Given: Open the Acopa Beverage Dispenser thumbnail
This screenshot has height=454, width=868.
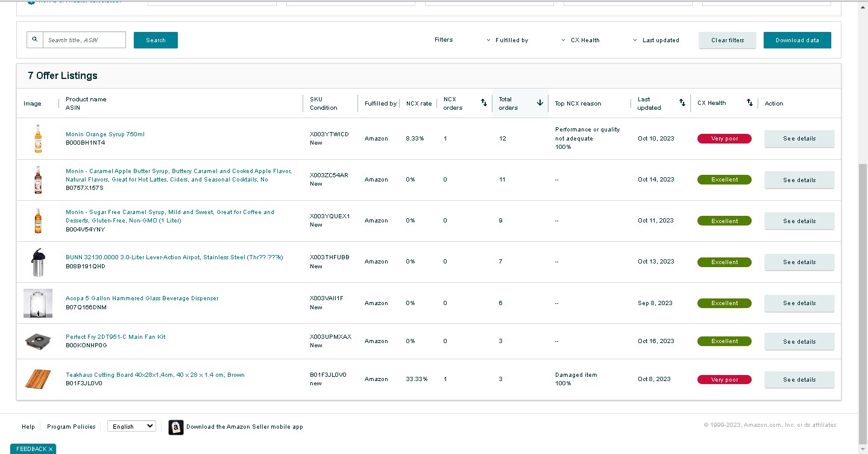Looking at the screenshot, I should pos(38,303).
